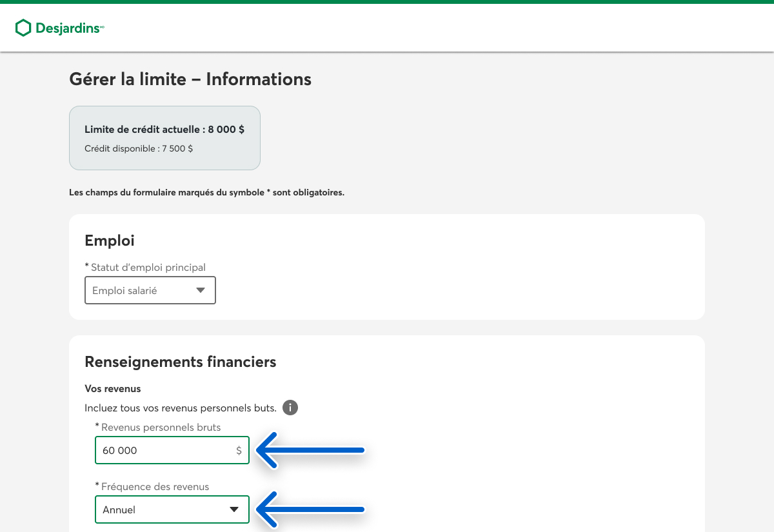Click the caret arrow next to Annuel
The width and height of the screenshot is (774, 532).
(x=234, y=509)
